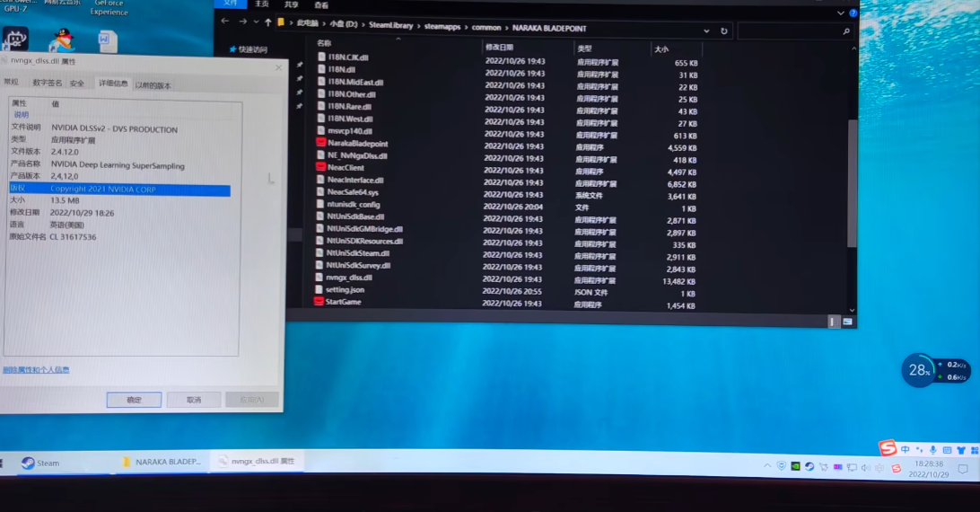This screenshot has height=512, width=980.
Task: Select ntunisdk_config in file list
Action: 347,204
